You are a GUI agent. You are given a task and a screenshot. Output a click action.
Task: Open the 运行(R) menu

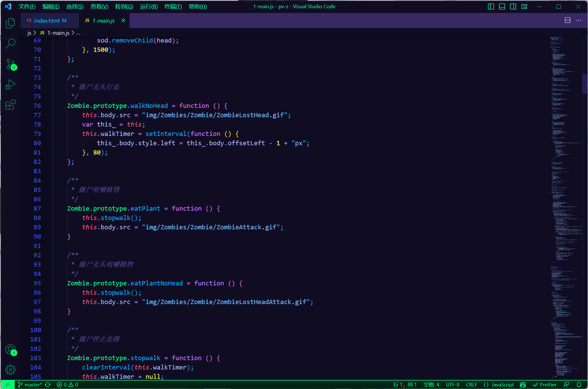click(149, 7)
